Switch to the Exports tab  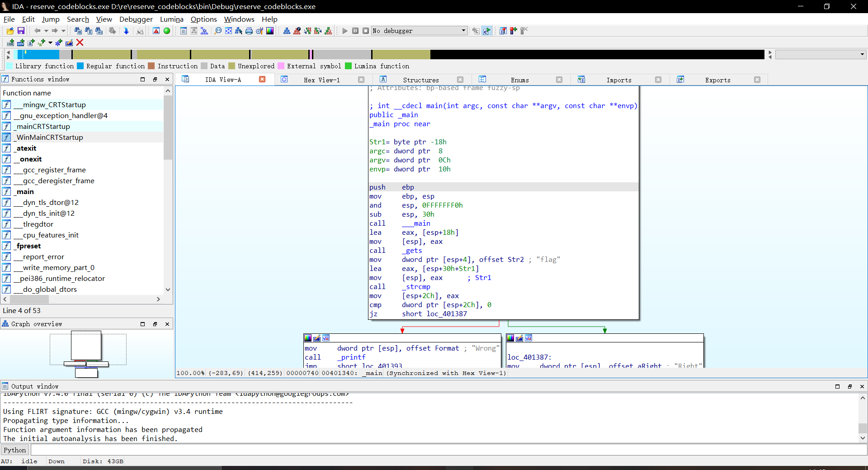pyautogui.click(x=718, y=80)
